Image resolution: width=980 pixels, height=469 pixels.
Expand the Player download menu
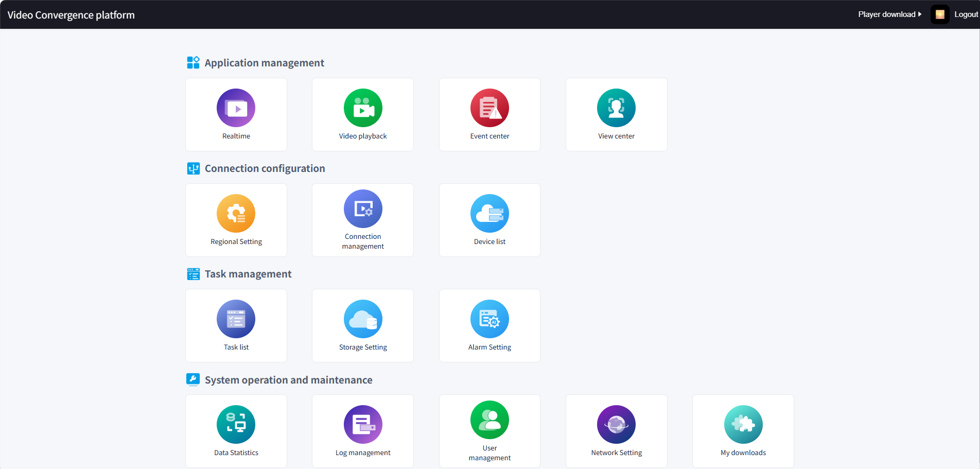tap(889, 14)
